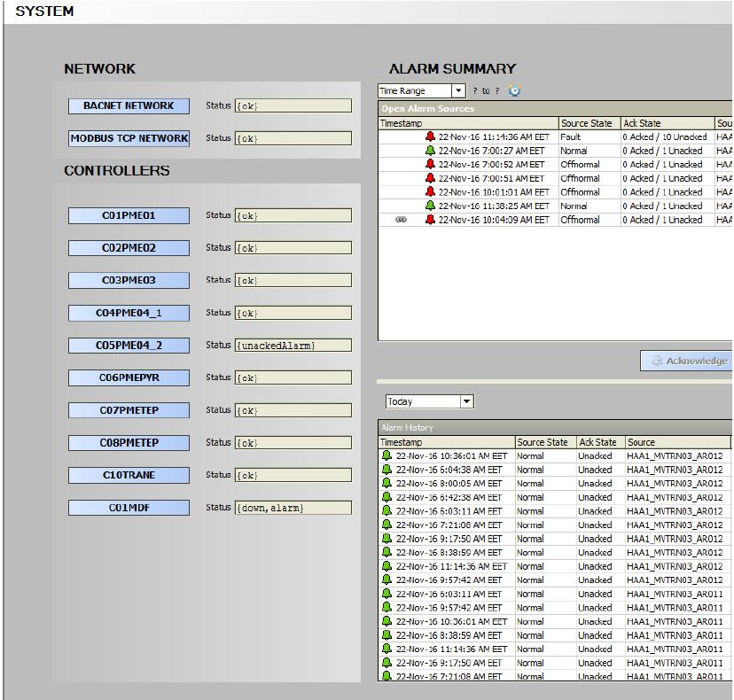Image resolution: width=734 pixels, height=700 pixels.
Task: Click green bell of 11:38:25 AM Normal alarm
Action: [x=430, y=206]
